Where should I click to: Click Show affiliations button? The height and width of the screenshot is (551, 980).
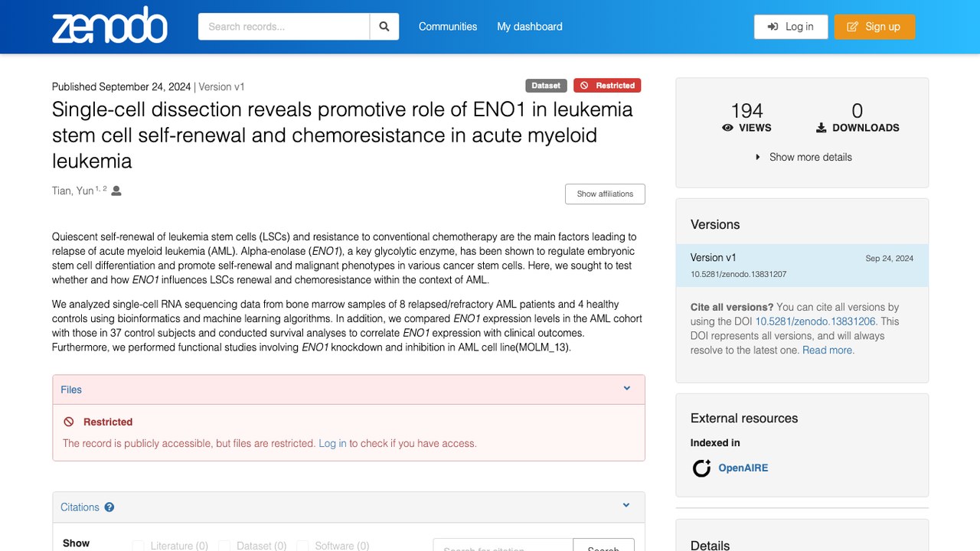605,194
